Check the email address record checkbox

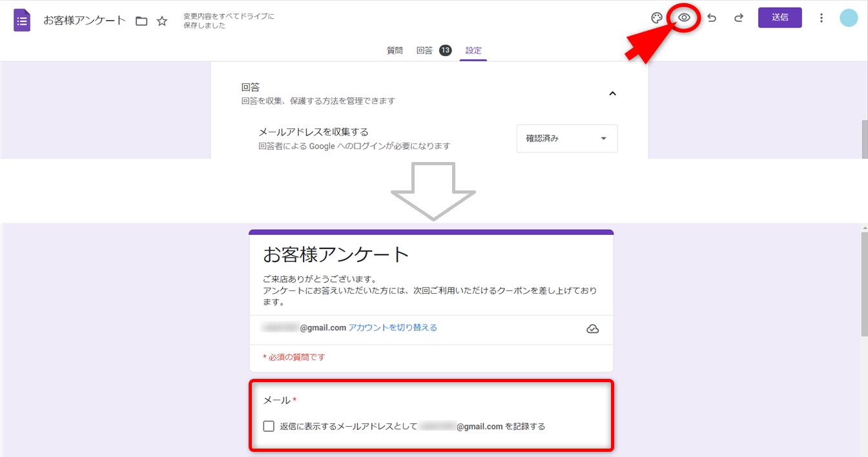pos(269,426)
